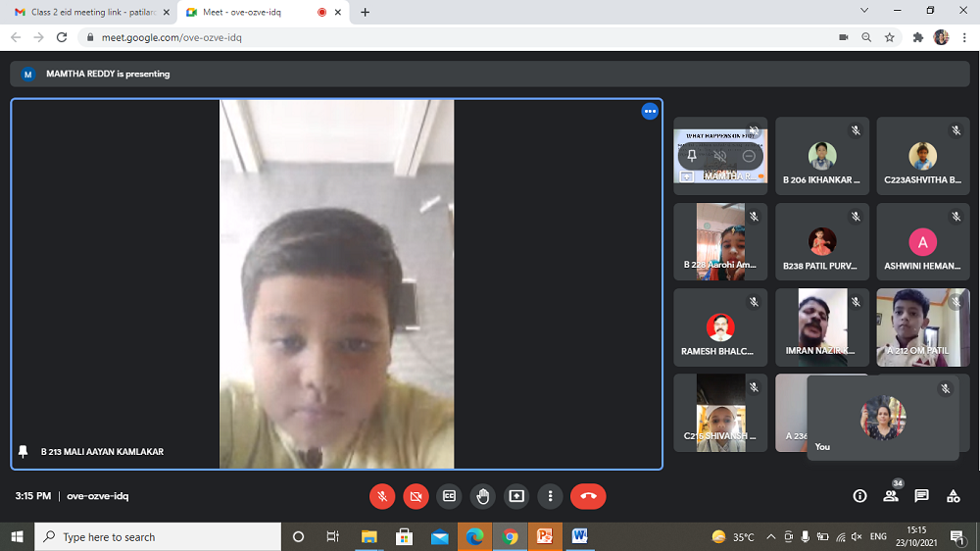Image resolution: width=980 pixels, height=551 pixels.
Task: Raise hand in the meeting
Action: 483,496
